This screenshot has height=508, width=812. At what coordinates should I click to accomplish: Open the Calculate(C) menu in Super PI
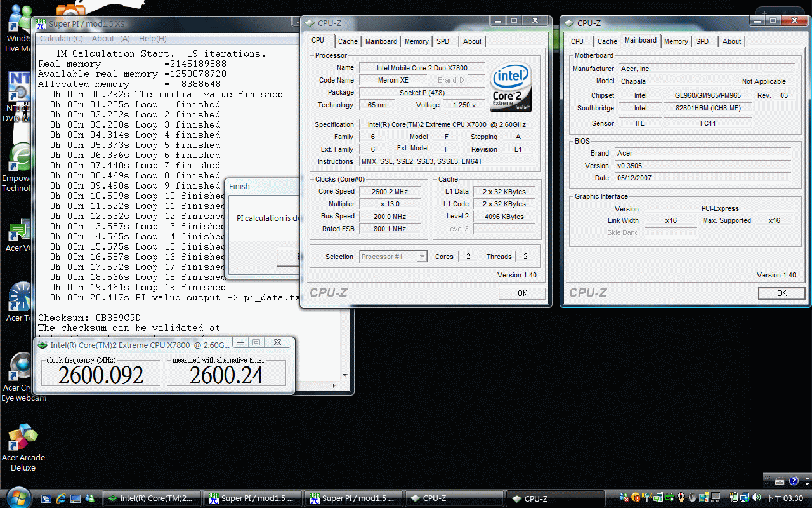click(x=62, y=39)
